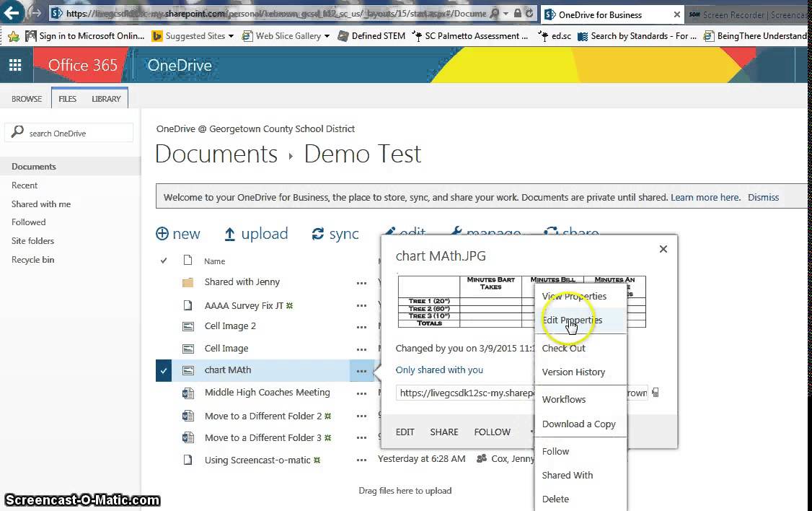This screenshot has width=812, height=511.
Task: Open ellipsis menu for AAAA Survey Fix JT
Action: (361, 306)
